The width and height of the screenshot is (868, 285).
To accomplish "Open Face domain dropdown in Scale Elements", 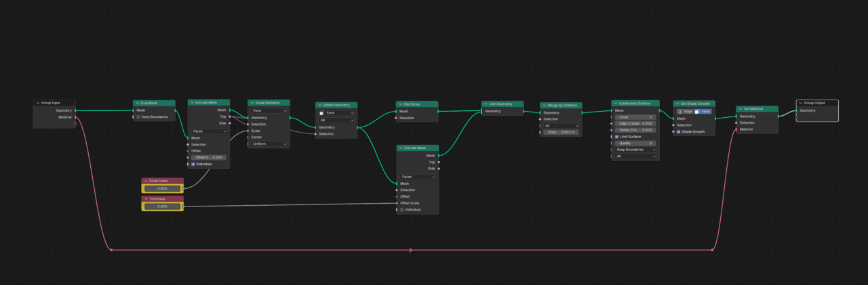I will pos(269,110).
